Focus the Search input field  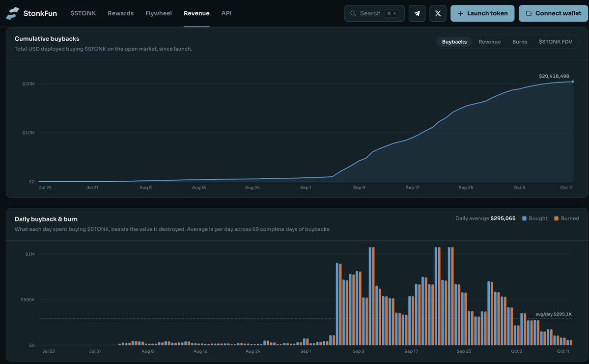(x=374, y=13)
